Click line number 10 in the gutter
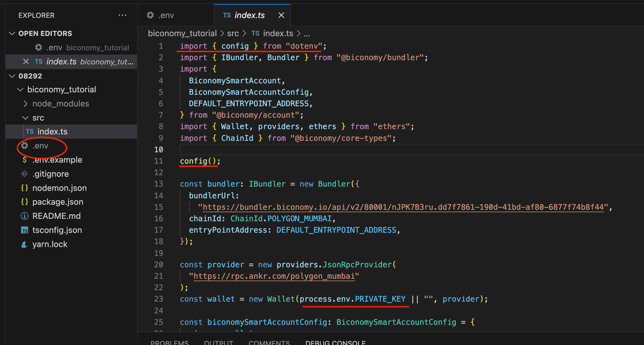The width and height of the screenshot is (644, 345). pos(158,149)
